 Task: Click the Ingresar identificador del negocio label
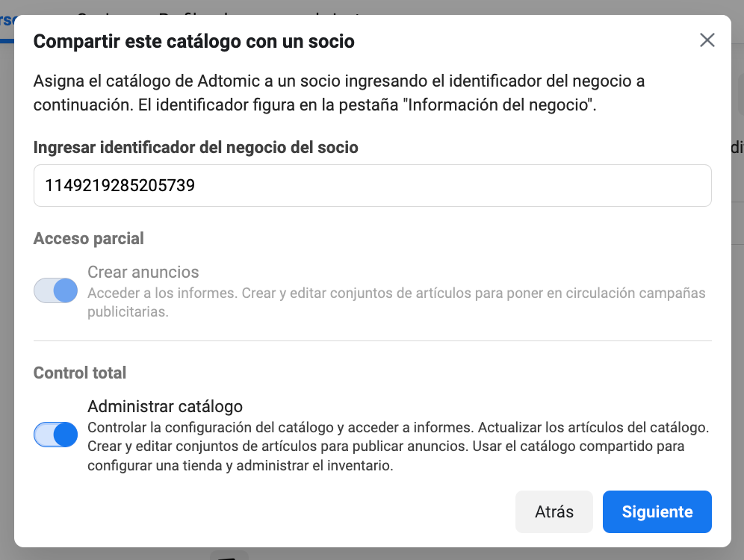(196, 148)
